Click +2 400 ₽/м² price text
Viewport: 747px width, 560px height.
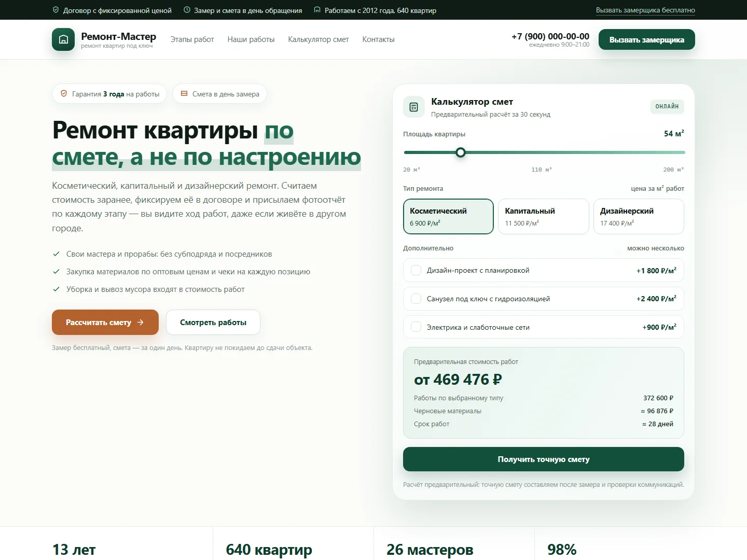(x=656, y=299)
